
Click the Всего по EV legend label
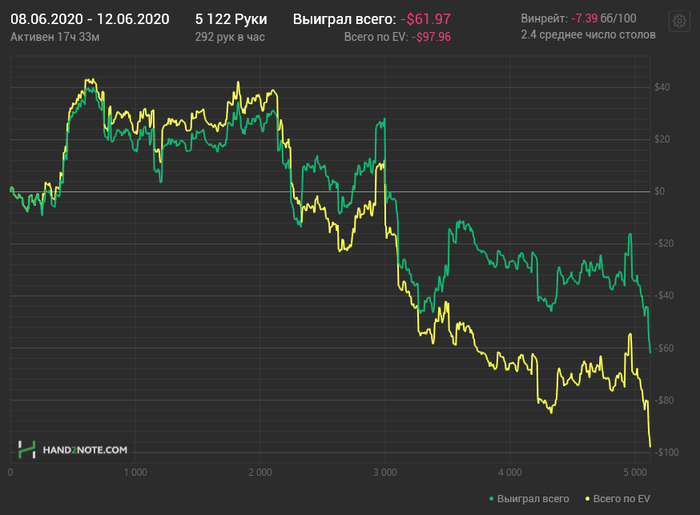(x=621, y=498)
